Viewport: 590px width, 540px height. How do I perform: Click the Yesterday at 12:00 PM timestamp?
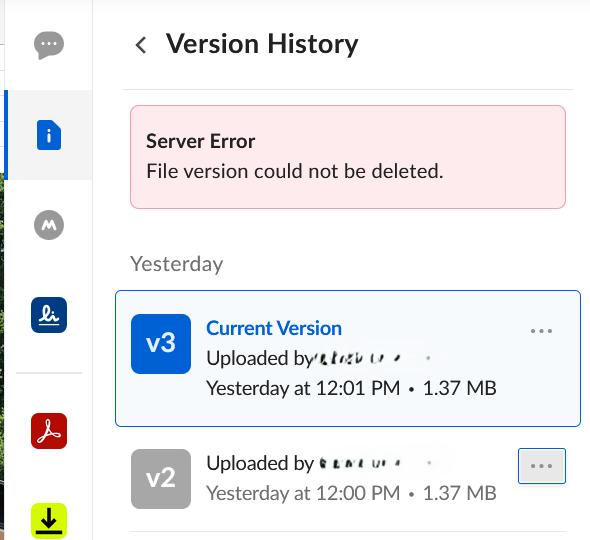(x=303, y=493)
